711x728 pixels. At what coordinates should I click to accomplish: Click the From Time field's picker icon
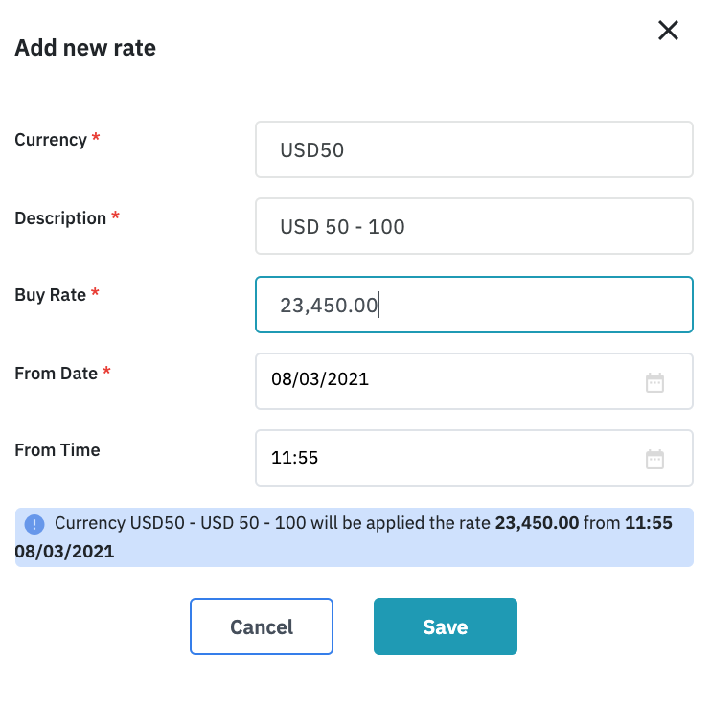pyautogui.click(x=654, y=459)
